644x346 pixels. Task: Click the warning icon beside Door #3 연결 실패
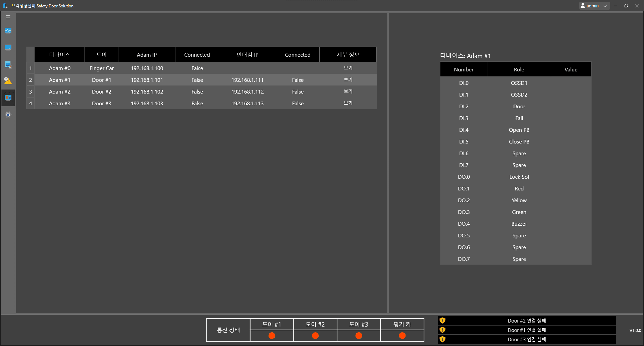(x=442, y=339)
